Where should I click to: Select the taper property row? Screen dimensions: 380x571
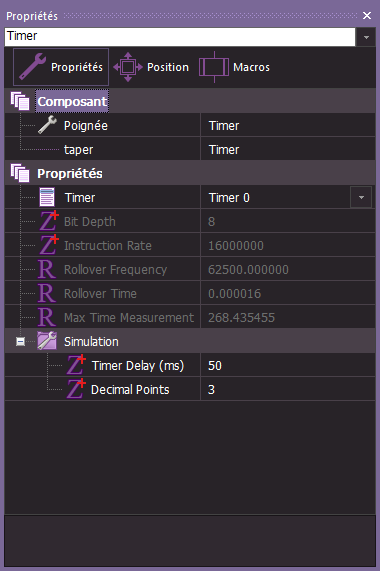190,149
